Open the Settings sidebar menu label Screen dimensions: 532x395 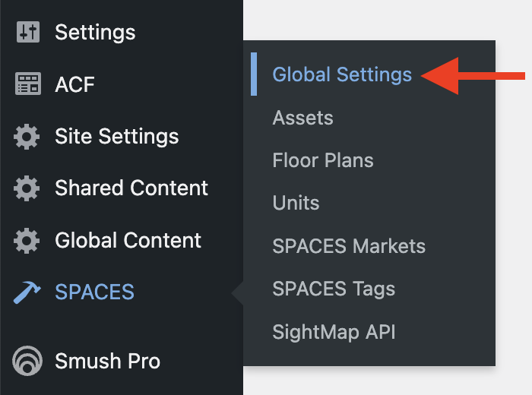click(x=95, y=33)
